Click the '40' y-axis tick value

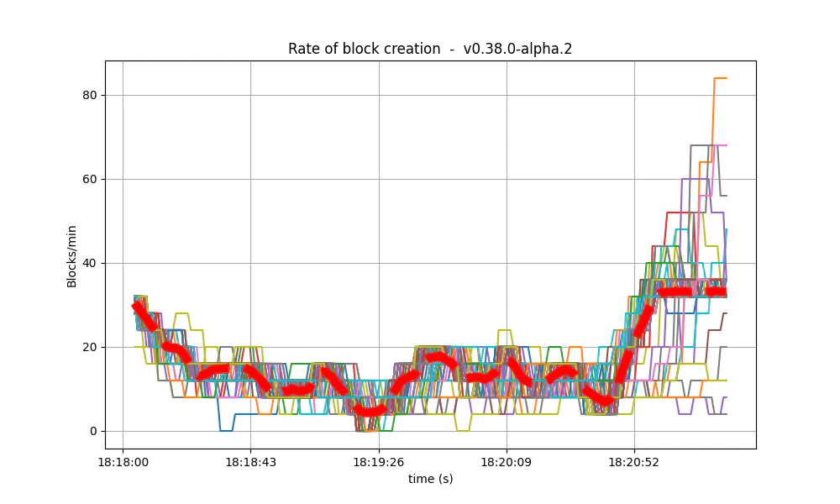pos(89,262)
